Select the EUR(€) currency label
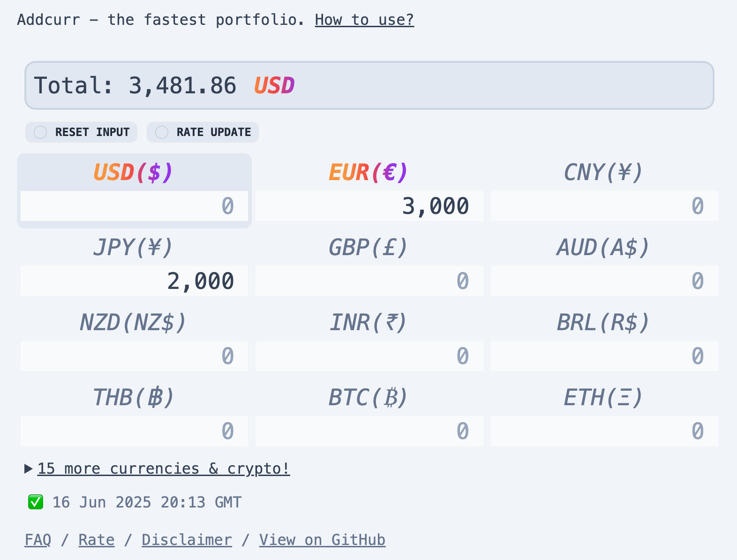This screenshot has width=737, height=560. pos(368,173)
